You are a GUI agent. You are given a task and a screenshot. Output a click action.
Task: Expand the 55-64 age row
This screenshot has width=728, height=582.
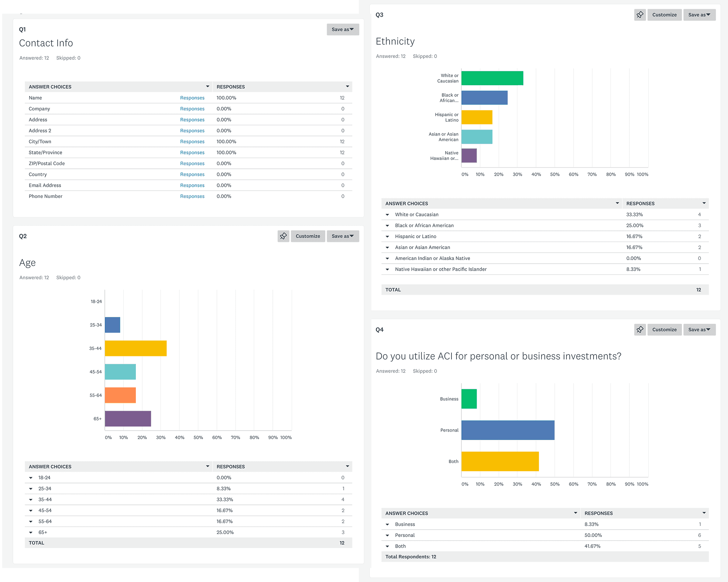click(31, 521)
